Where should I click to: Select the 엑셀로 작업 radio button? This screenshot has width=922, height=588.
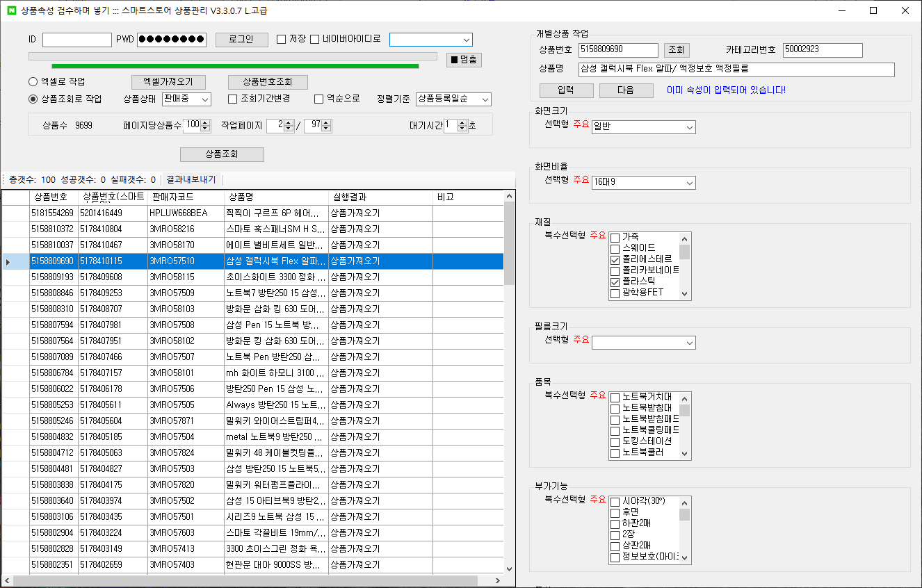(33, 81)
